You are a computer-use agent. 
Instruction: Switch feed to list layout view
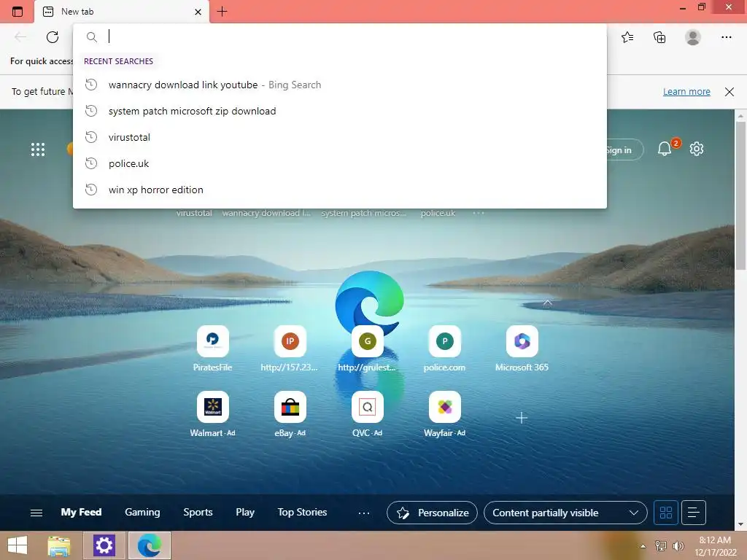(x=694, y=513)
